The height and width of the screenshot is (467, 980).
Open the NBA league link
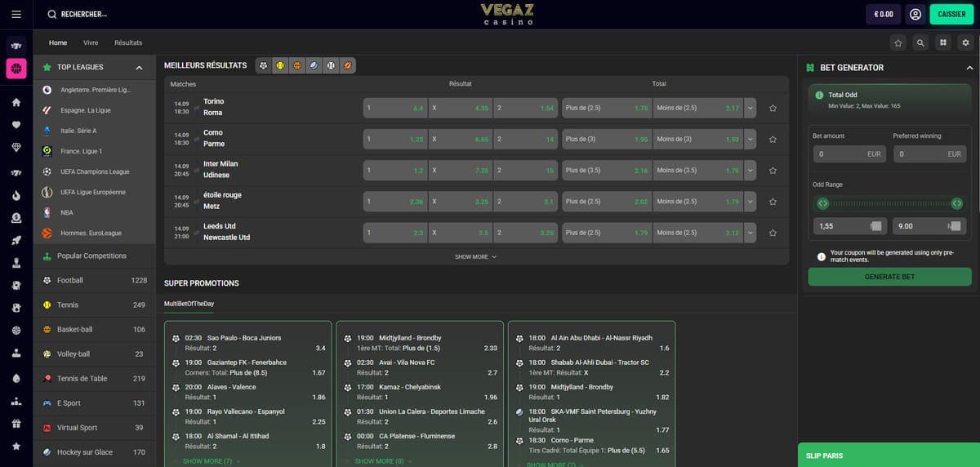tap(94, 212)
